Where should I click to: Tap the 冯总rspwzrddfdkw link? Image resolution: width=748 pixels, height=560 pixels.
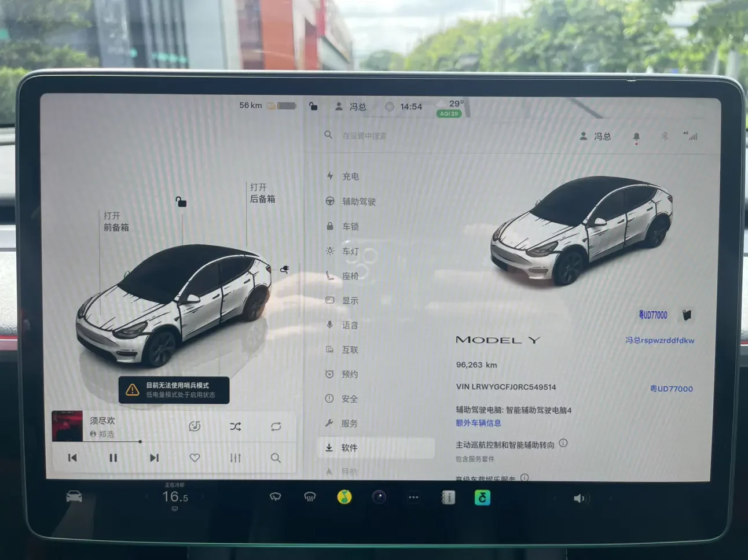[x=660, y=340]
